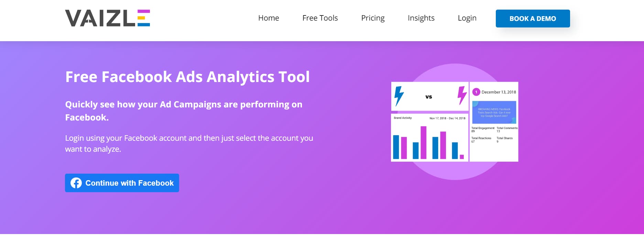The width and height of the screenshot is (644, 244).
Task: Continue with Facebook login button
Action: pos(122,183)
